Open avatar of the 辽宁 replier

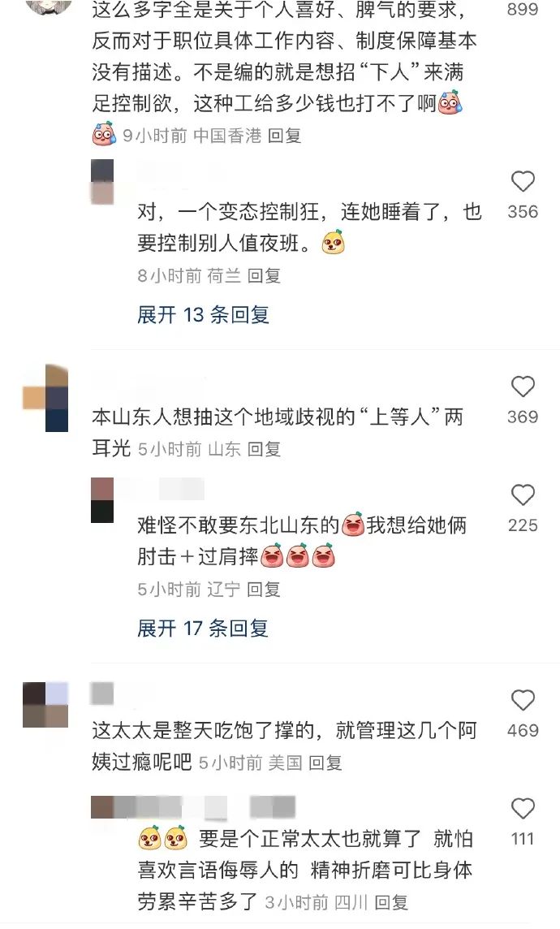[x=101, y=501]
